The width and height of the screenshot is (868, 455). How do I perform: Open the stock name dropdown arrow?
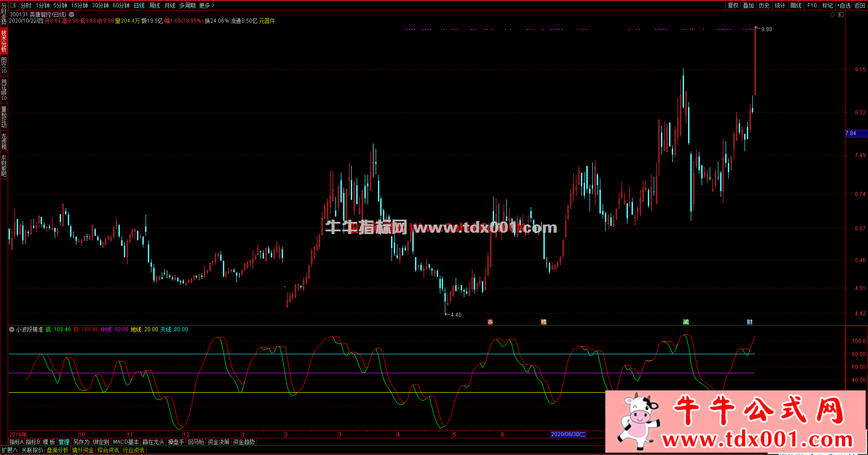click(71, 14)
